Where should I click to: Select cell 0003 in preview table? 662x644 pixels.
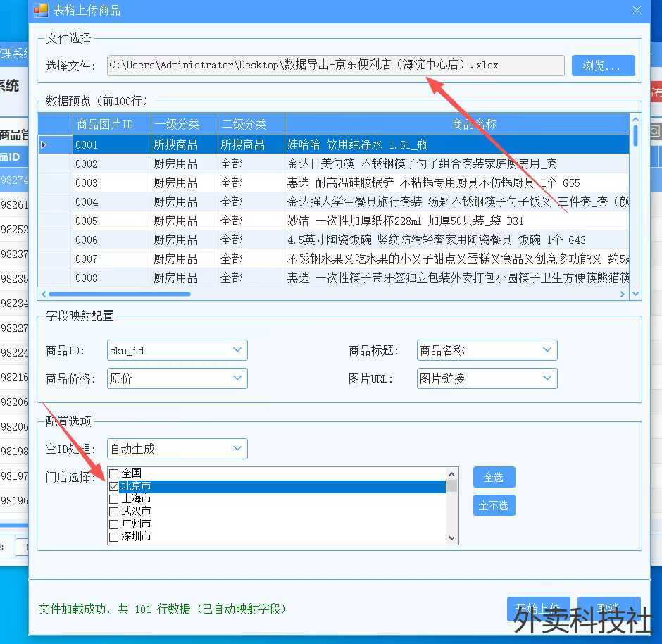pos(112,183)
